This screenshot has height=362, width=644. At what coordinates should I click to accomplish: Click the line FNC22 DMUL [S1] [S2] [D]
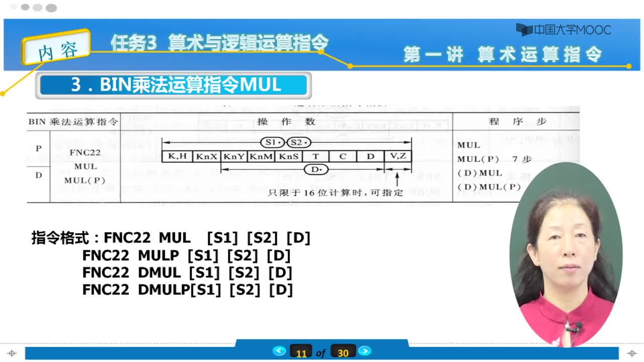click(187, 273)
